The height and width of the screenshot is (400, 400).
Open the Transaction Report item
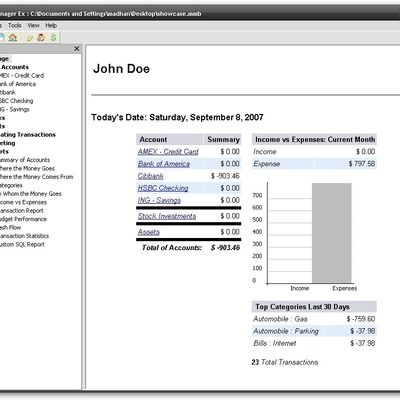click(22, 211)
